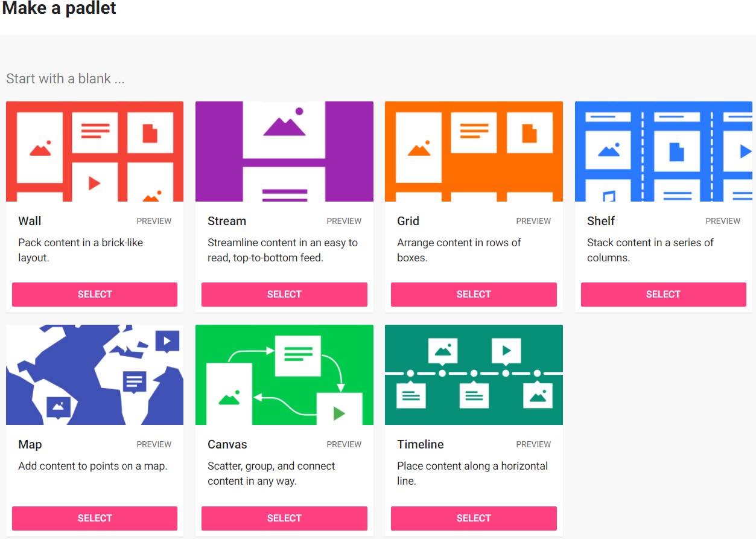Select the Canvas layout
Viewport: 756px width, 539px height.
coord(284,518)
